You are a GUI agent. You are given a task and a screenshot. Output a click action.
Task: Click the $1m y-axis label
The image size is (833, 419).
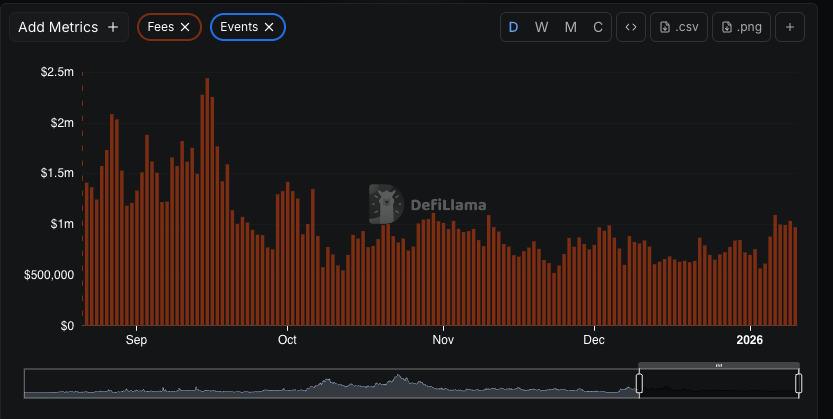(x=62, y=224)
